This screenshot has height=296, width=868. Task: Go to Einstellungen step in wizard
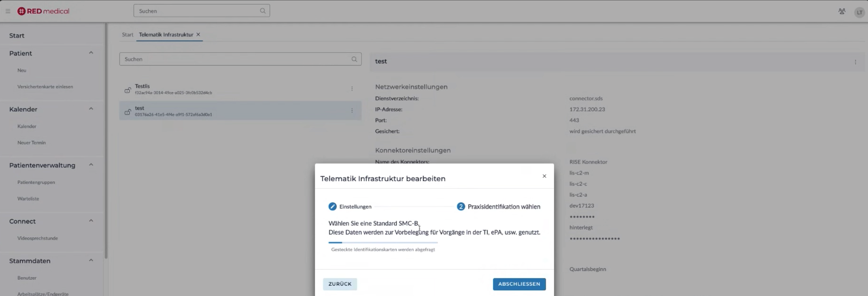pyautogui.click(x=350, y=207)
